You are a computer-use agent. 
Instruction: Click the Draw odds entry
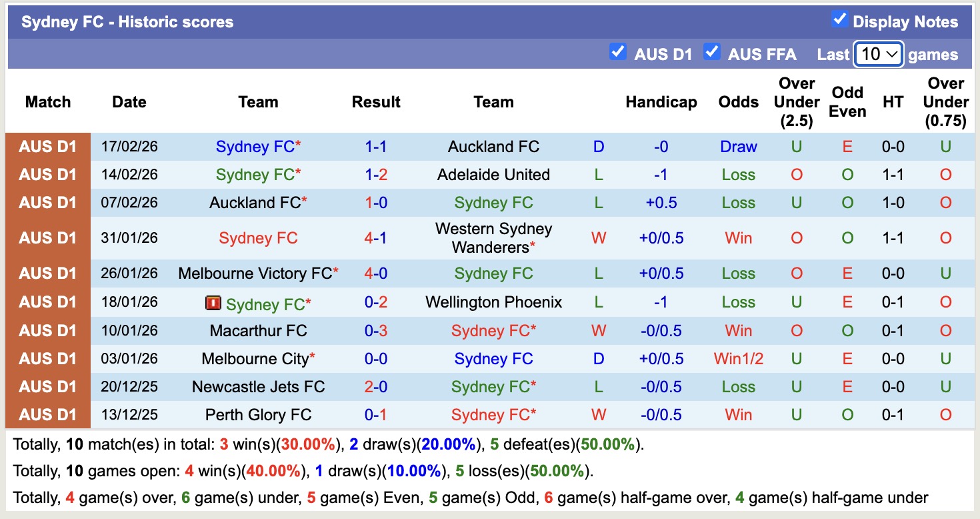pyautogui.click(x=738, y=146)
